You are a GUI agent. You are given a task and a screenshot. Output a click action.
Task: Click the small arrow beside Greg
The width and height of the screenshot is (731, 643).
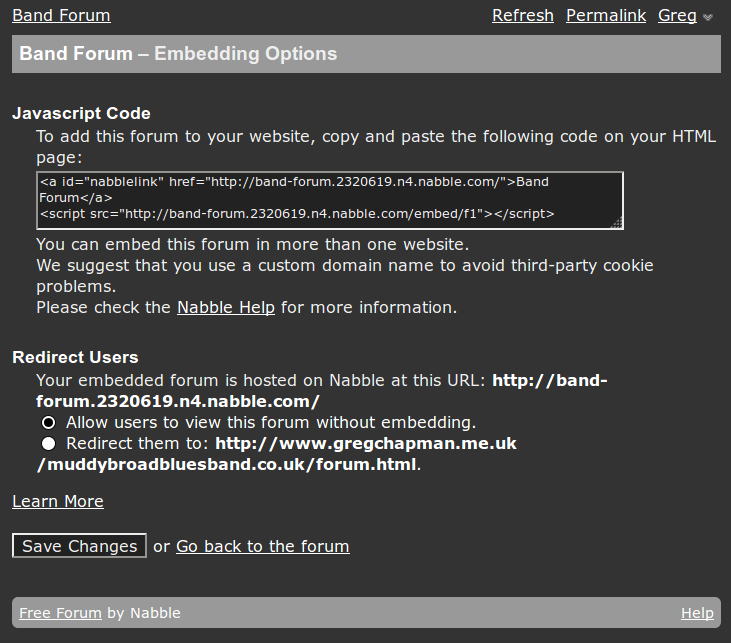coord(708,17)
